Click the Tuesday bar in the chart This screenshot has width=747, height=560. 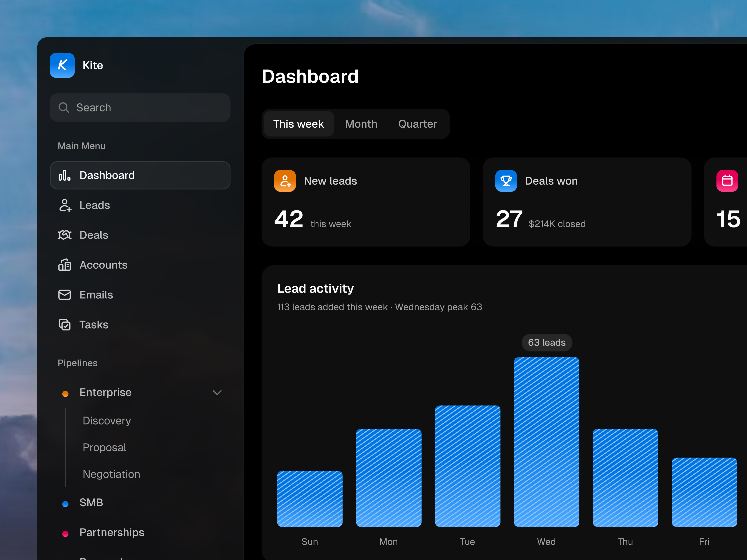point(467,466)
